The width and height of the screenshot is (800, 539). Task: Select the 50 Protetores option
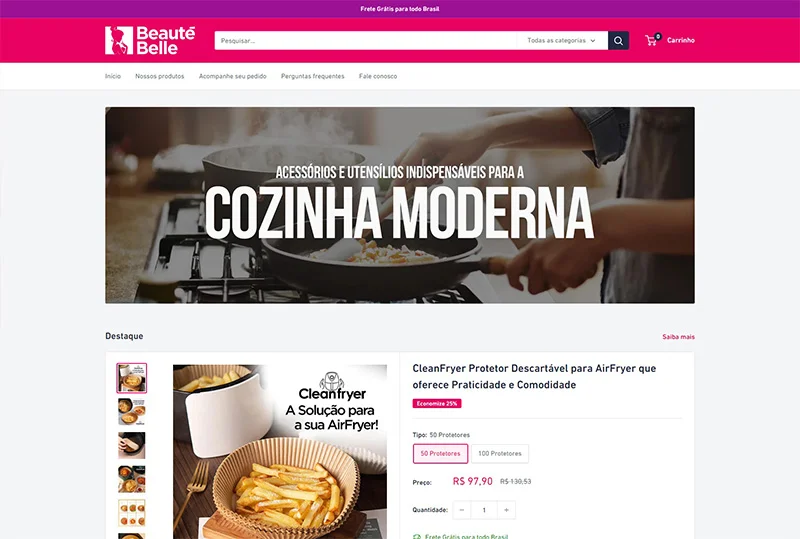[x=440, y=453]
